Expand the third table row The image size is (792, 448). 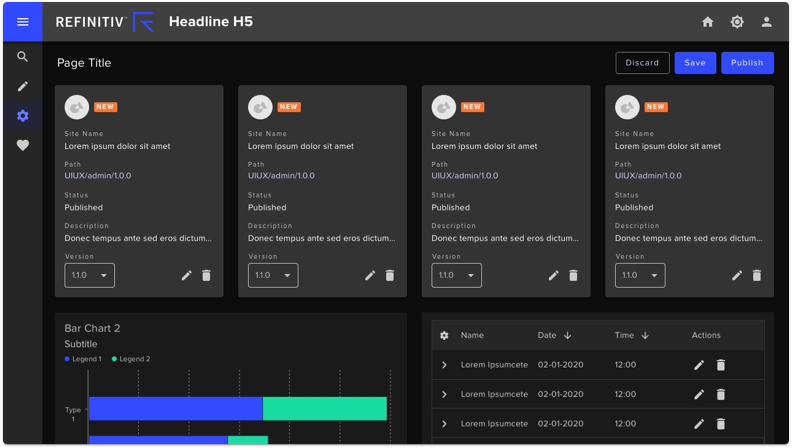pyautogui.click(x=444, y=424)
